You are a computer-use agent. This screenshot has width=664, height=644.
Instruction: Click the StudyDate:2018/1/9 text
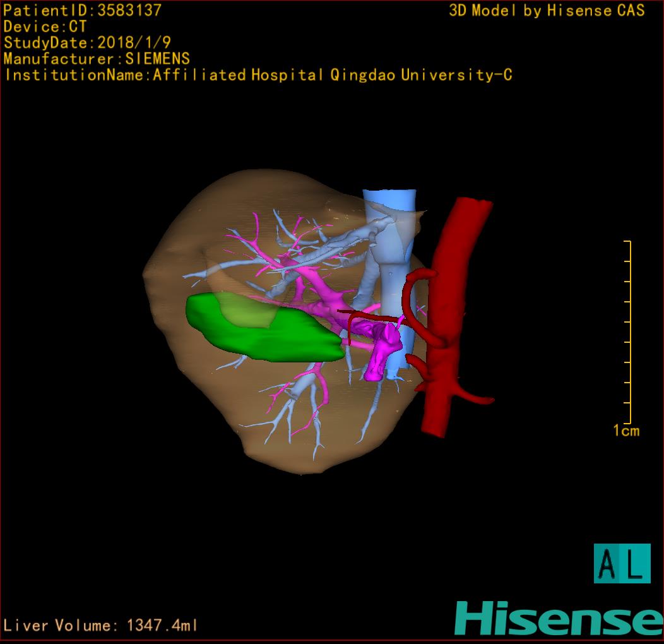pos(87,43)
